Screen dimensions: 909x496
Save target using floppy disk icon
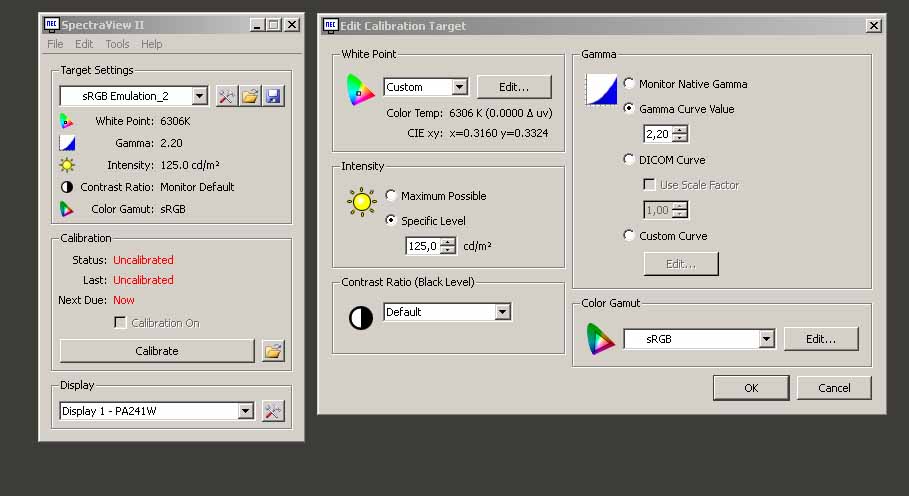click(273, 96)
